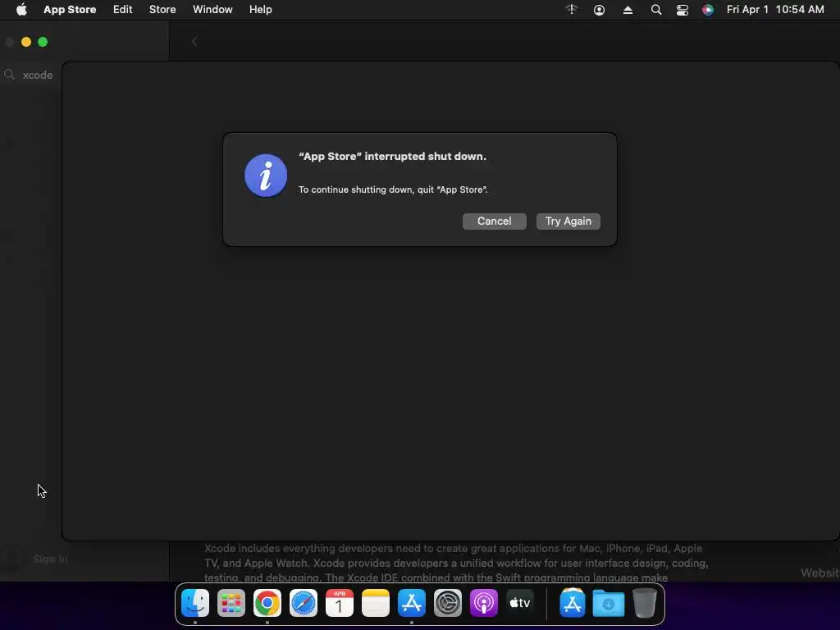Open the Help menu
Viewport: 840px width, 630px height.
(260, 10)
